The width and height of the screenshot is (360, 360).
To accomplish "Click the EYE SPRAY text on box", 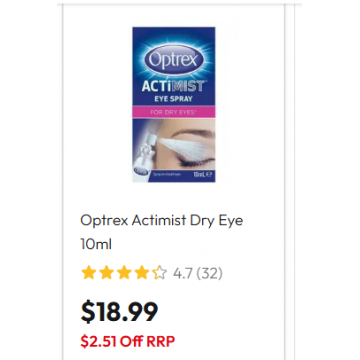I will (174, 99).
